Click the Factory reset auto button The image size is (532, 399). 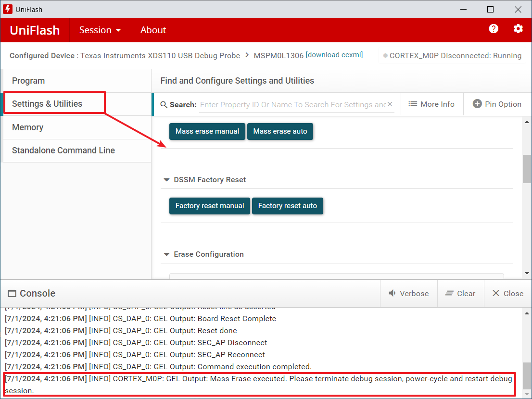pos(288,206)
